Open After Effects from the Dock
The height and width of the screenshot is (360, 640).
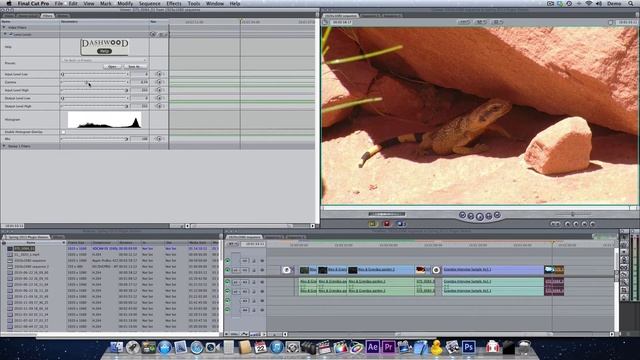pyautogui.click(x=372, y=347)
